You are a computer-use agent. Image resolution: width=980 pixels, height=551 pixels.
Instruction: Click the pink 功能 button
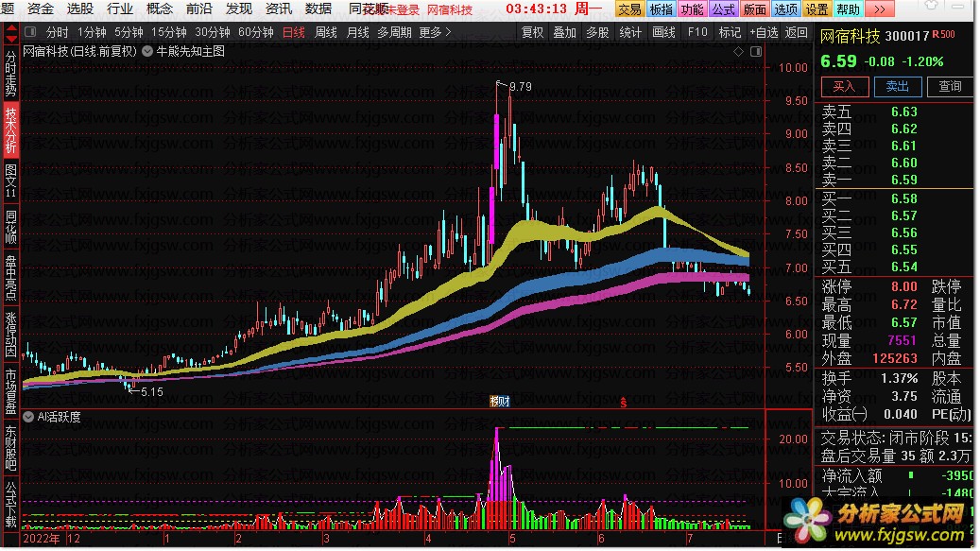click(x=693, y=9)
